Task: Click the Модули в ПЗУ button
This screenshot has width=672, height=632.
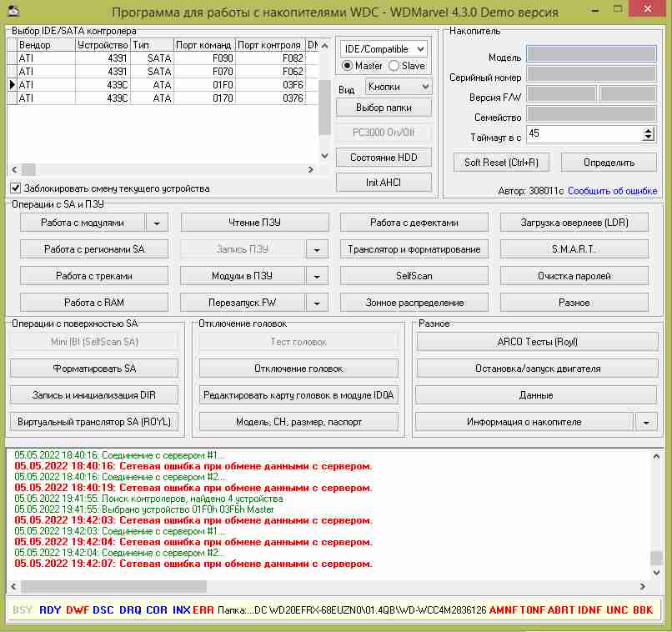Action: pyautogui.click(x=243, y=276)
